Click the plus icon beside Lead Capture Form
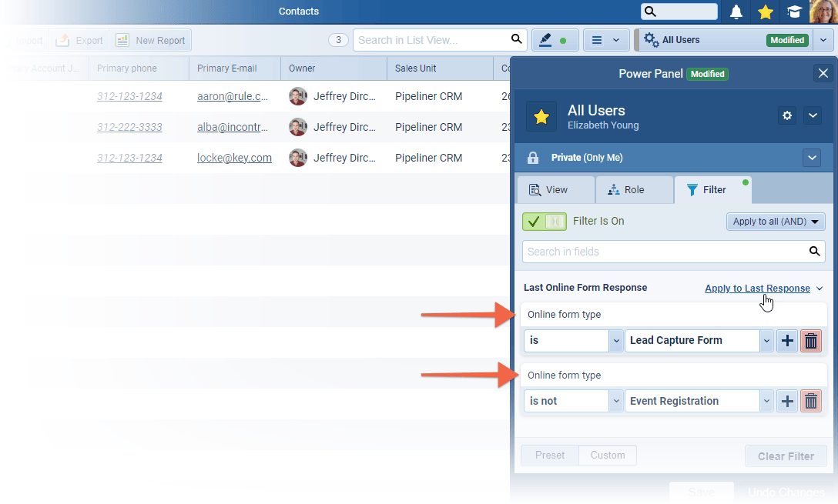Viewport: 838px width, 504px height. [x=786, y=341]
